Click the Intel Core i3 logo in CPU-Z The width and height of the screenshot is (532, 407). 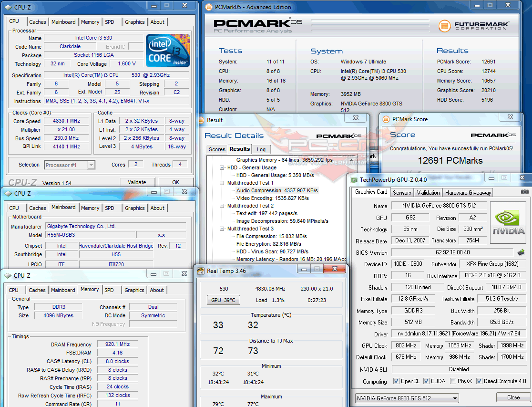[x=168, y=50]
